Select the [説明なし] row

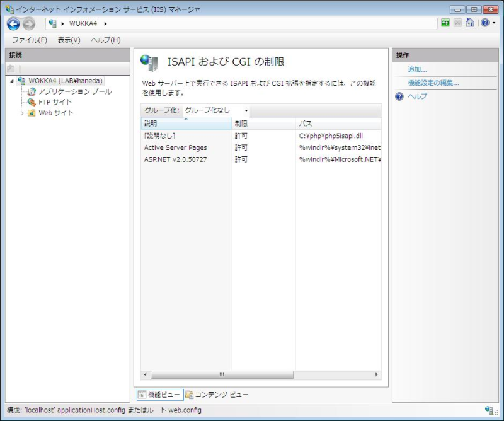[261, 136]
